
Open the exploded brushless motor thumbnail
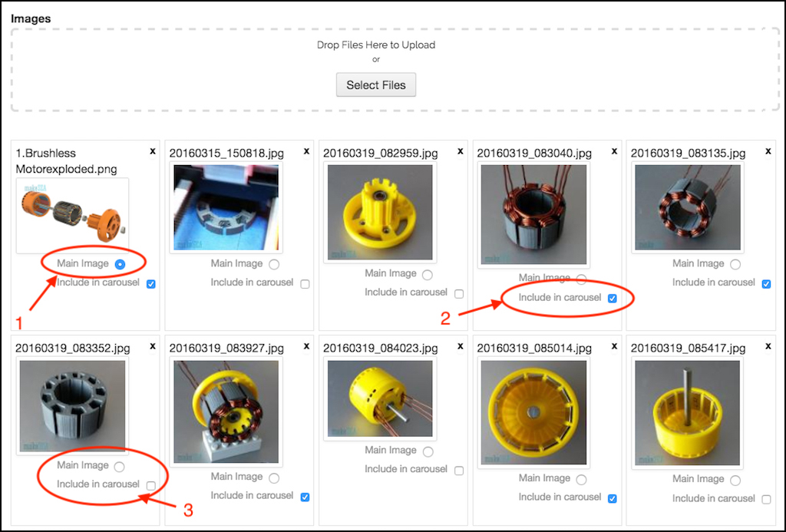(x=72, y=216)
